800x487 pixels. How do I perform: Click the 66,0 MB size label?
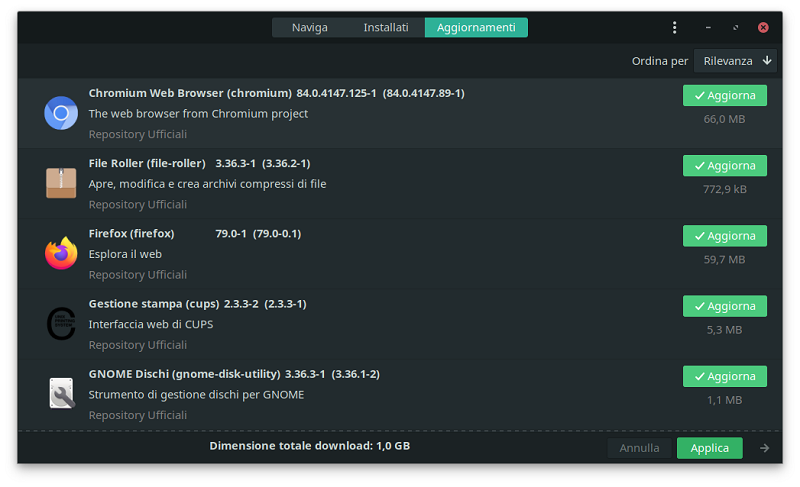pyautogui.click(x=724, y=119)
